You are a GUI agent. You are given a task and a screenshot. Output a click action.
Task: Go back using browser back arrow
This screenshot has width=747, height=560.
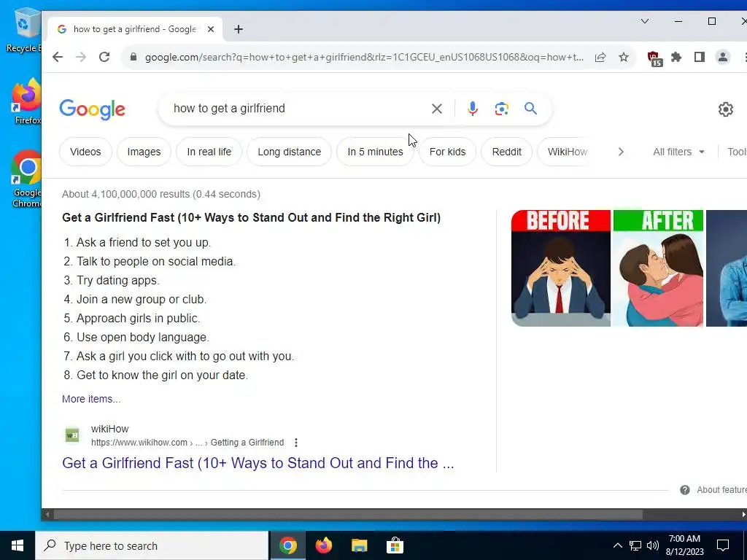point(58,57)
